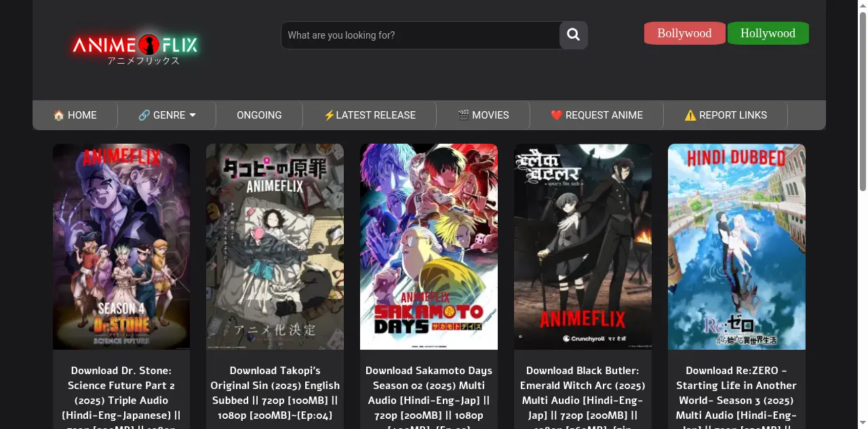Click the AnimeFlix logo
Image resolution: width=868 pixels, height=429 pixels.
(135, 48)
